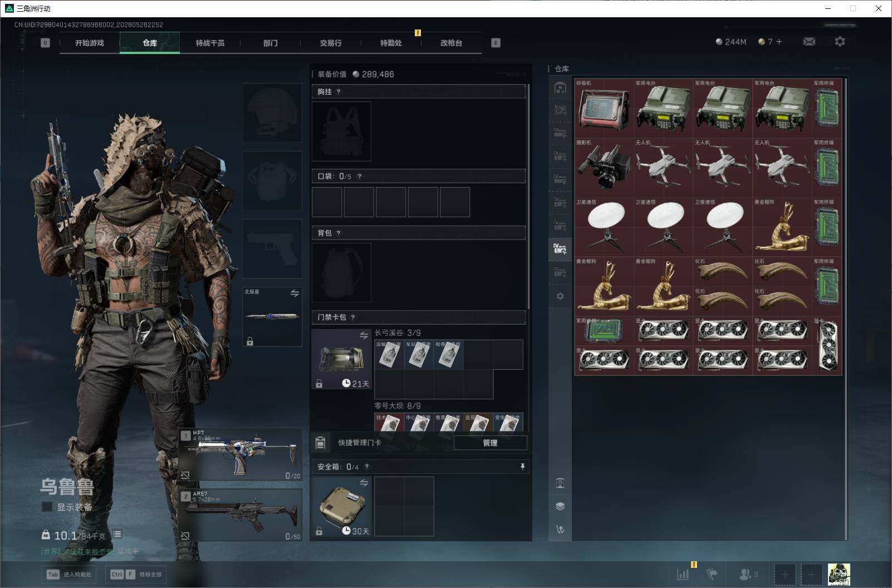Select the 北极星 knife slot
Viewport: 892px width, 588px height.
272,317
